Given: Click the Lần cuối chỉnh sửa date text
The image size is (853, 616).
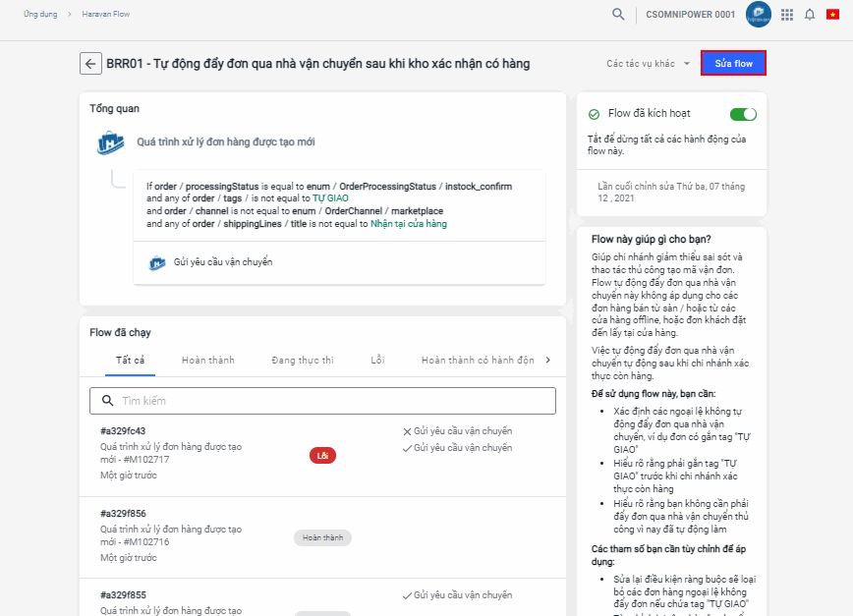Looking at the screenshot, I should (x=671, y=193).
